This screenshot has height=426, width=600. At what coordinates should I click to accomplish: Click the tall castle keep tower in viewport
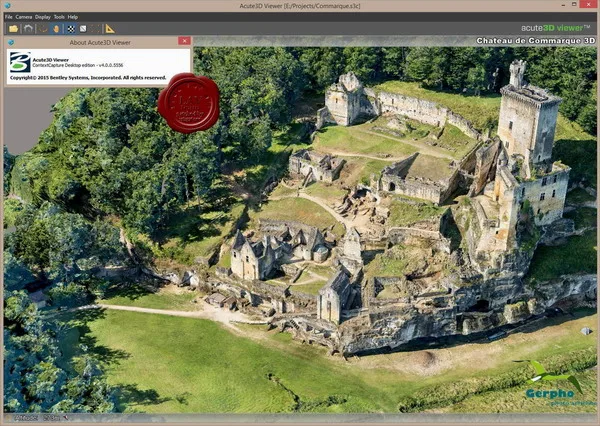click(x=529, y=119)
